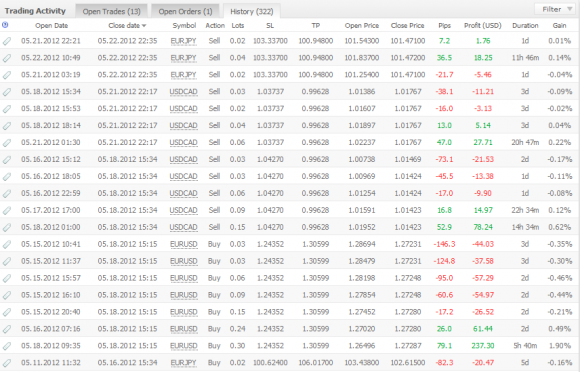This screenshot has height=372, width=580.
Task: Click the blue clock icon in table header
Action: (x=5, y=25)
